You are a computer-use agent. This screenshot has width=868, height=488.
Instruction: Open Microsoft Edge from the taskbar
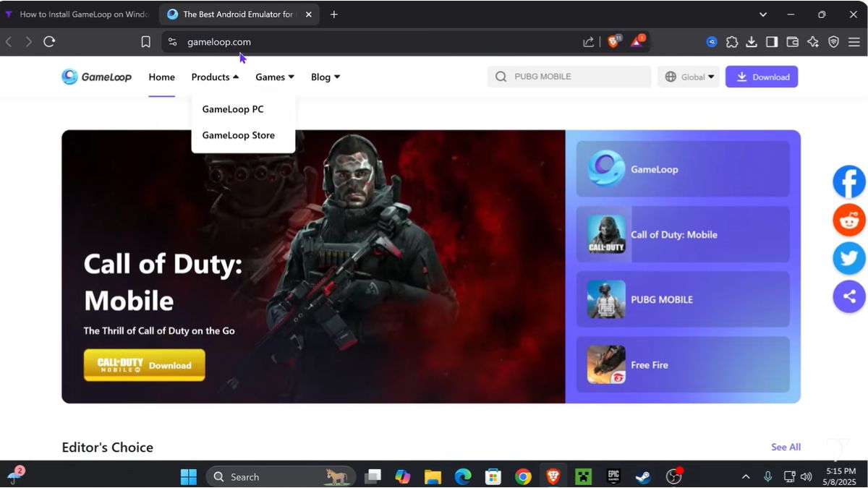pyautogui.click(x=463, y=476)
